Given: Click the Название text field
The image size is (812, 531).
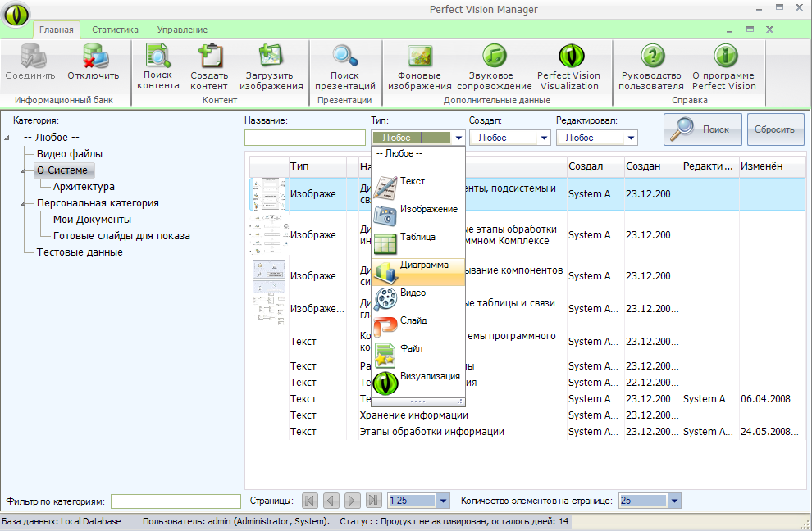Looking at the screenshot, I should point(305,138).
